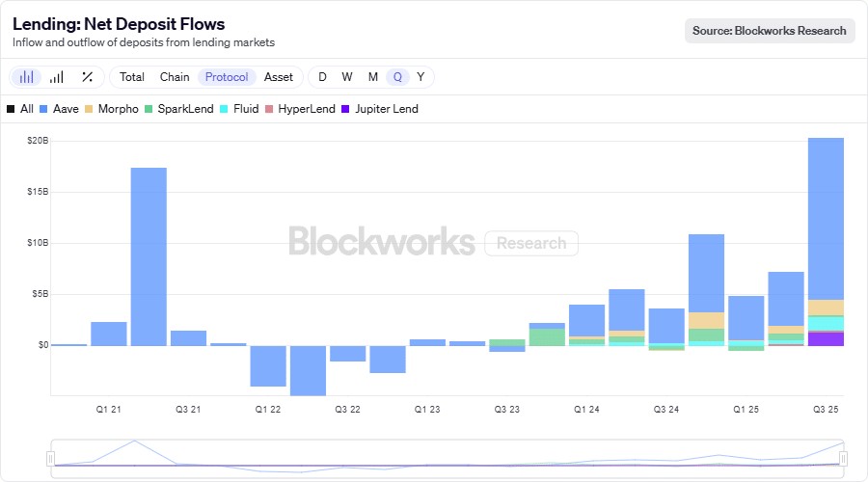Click the percentage view icon
This screenshot has width=868, height=482.
[87, 77]
